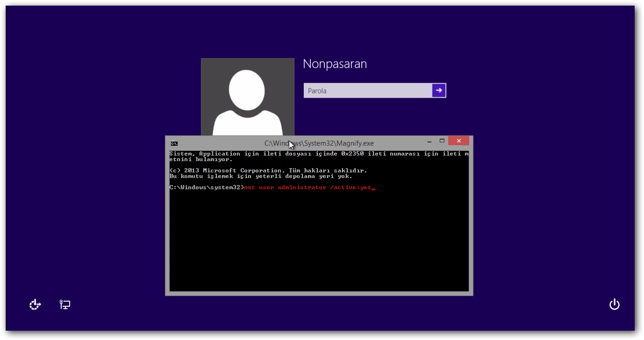Click the 'Sistem, Application için ileti dosyası' line
644x340 pixels.
[x=319, y=154]
